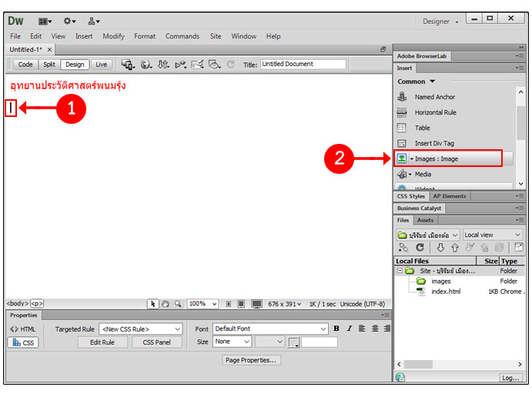Click the Horizontal Rule icon
Screen dimensions: 532x397
pos(401,112)
